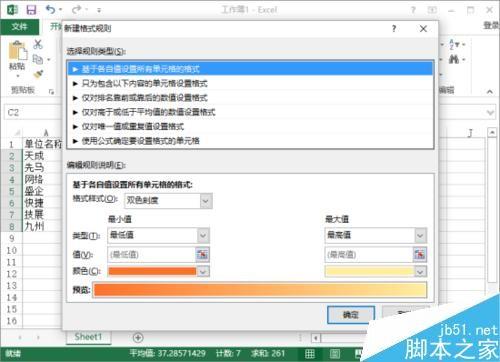Expand the formula bar dropdown

(490, 113)
